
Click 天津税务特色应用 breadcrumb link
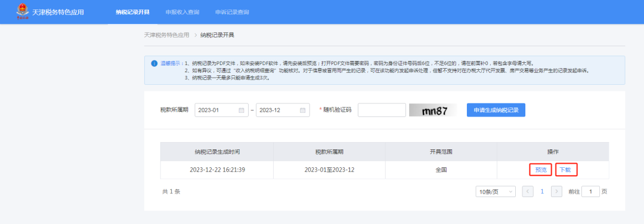pos(167,35)
